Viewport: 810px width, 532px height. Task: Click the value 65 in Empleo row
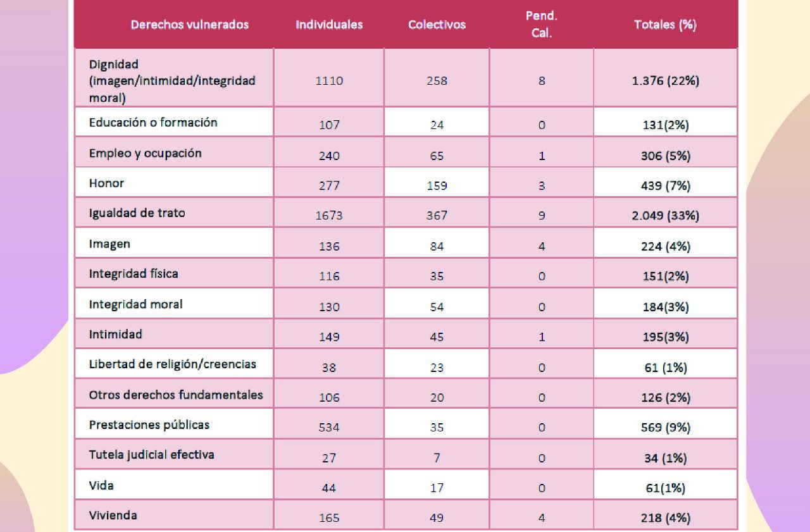[x=437, y=156]
